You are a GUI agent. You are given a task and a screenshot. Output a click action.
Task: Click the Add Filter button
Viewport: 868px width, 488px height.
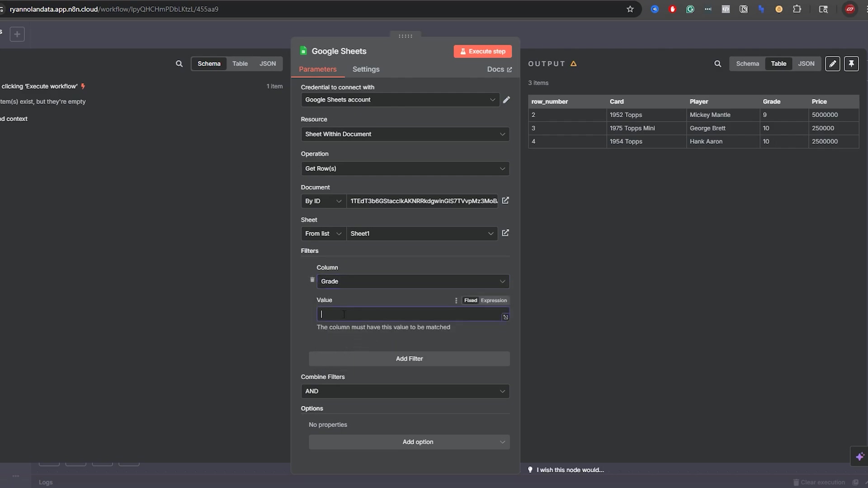(x=409, y=359)
